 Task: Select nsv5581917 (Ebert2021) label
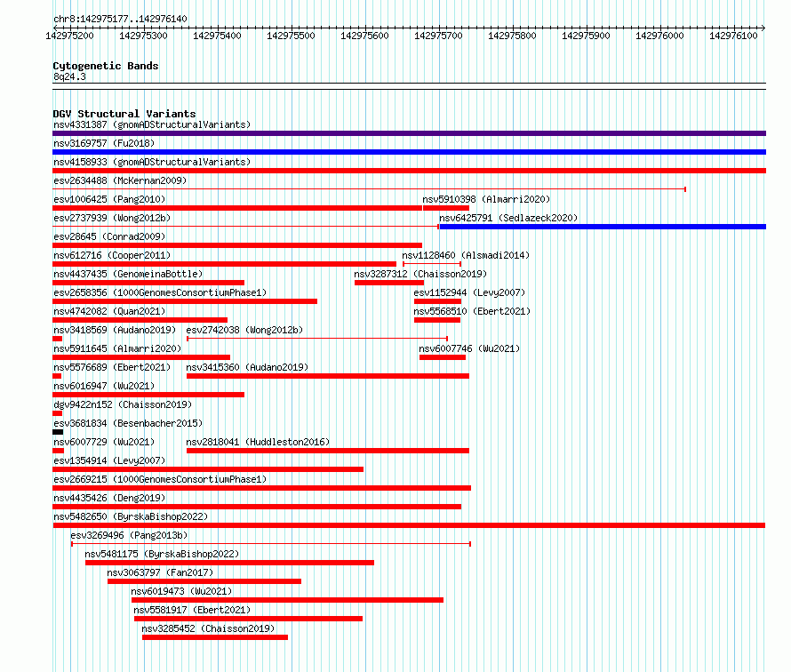click(192, 610)
